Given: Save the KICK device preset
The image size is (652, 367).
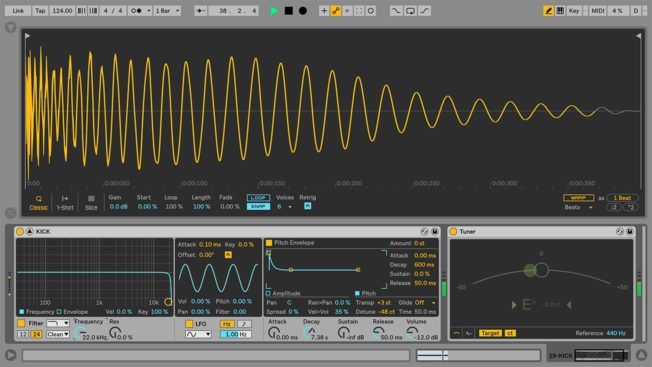Looking at the screenshot, I should [x=435, y=232].
